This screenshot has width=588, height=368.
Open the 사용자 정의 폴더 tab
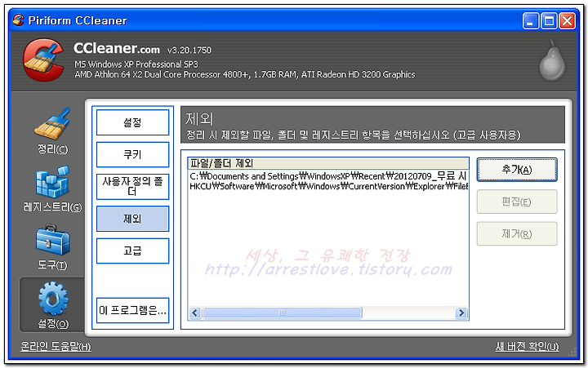pos(132,187)
